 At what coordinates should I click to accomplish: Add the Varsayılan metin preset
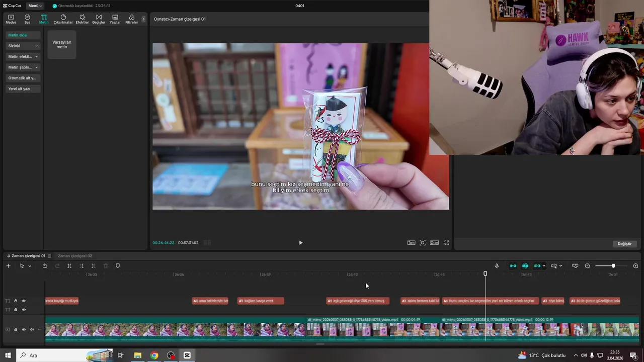click(62, 44)
